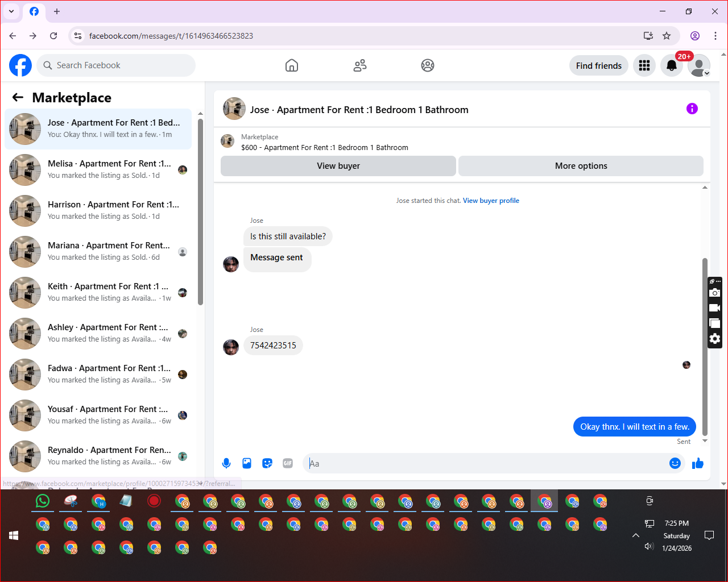Image resolution: width=728 pixels, height=582 pixels.
Task: Open Jose conversation in list
Action: click(x=98, y=129)
